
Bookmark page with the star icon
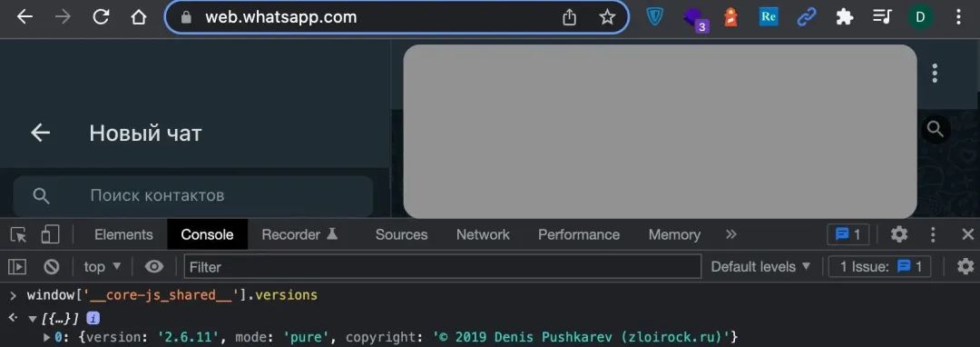click(607, 17)
